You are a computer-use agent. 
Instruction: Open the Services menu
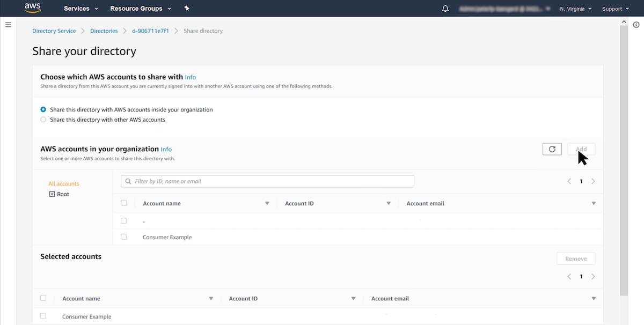tap(80, 9)
